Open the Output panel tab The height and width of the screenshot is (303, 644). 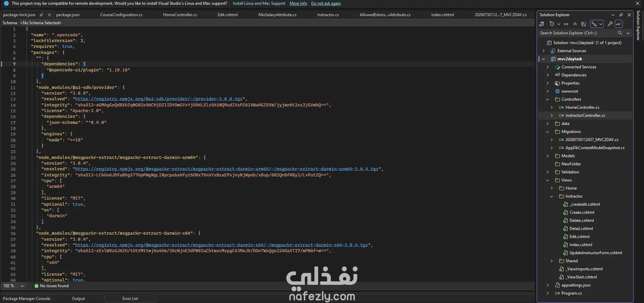[x=78, y=299]
